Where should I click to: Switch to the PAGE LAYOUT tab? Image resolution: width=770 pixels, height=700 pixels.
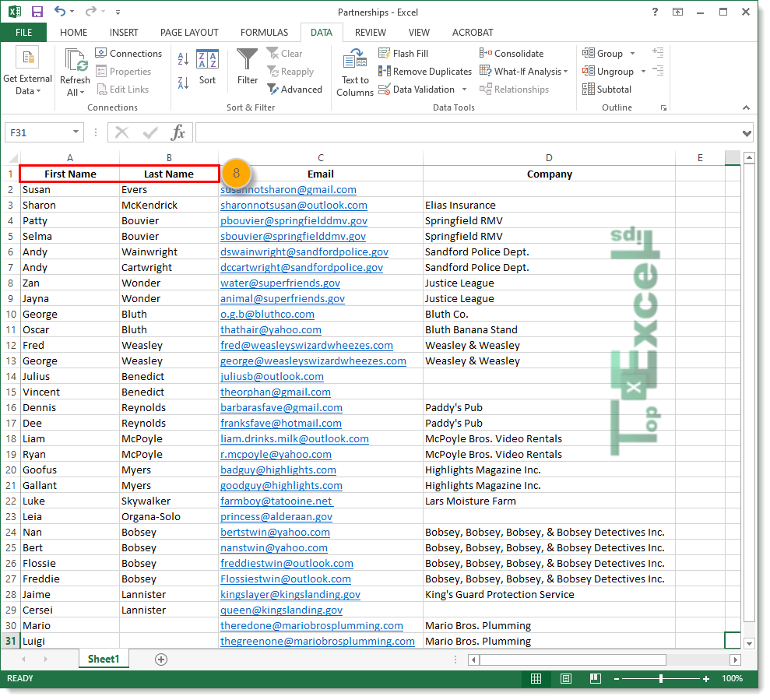(x=189, y=33)
